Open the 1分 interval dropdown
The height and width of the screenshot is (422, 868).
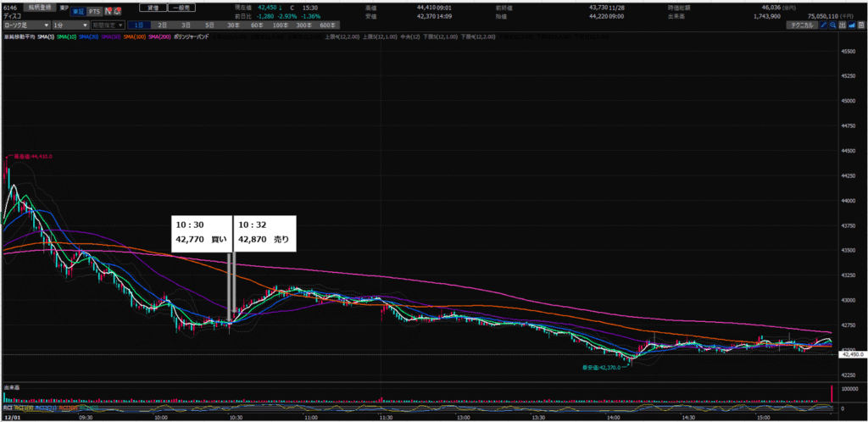point(73,26)
